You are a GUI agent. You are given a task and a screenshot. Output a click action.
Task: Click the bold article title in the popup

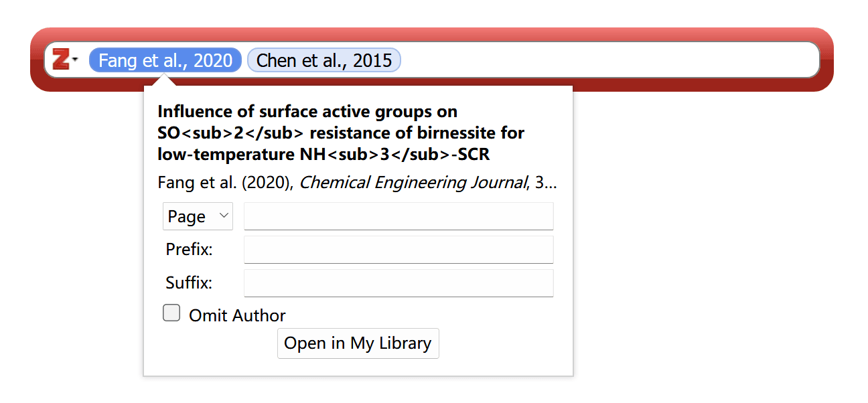[340, 133]
